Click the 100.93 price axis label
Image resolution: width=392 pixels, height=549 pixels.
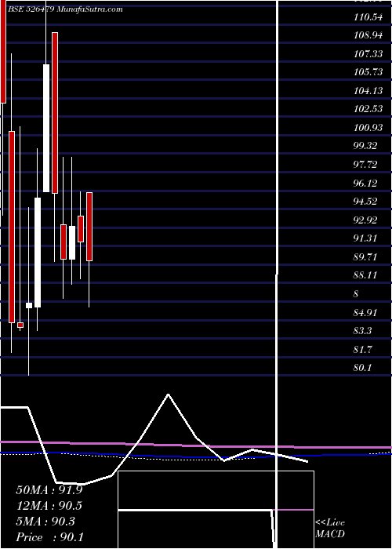coord(368,127)
